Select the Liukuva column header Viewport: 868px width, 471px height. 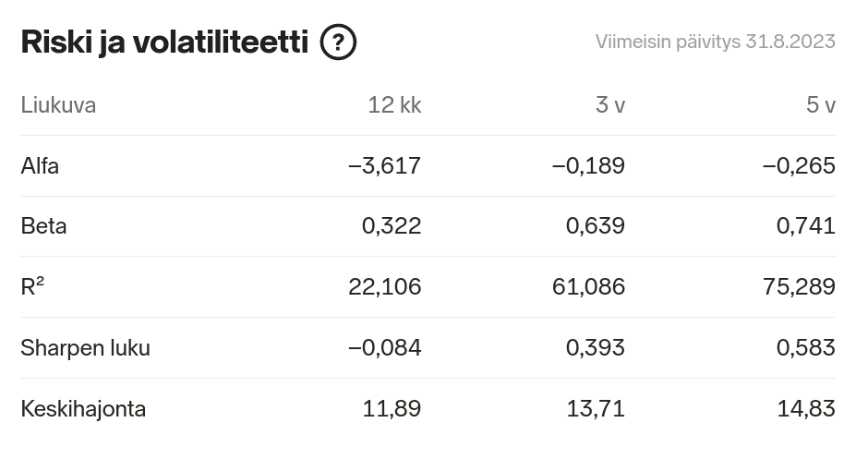pos(58,105)
